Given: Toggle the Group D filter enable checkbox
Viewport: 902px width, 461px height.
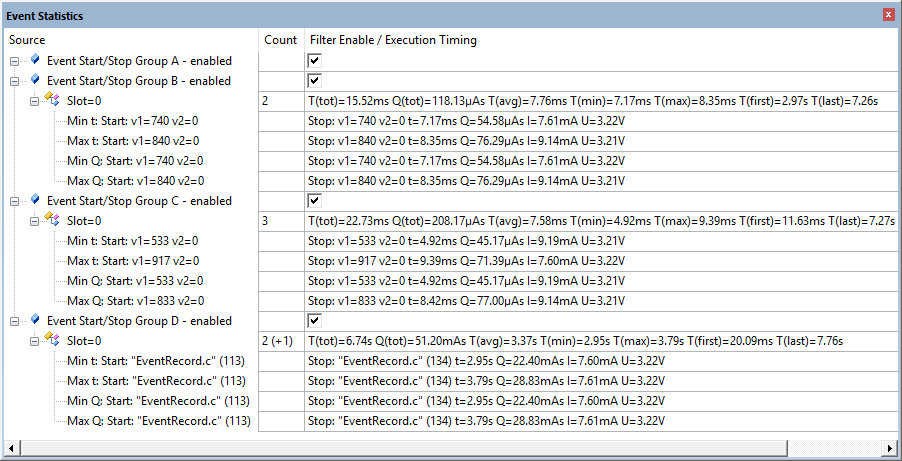Looking at the screenshot, I should (315, 321).
